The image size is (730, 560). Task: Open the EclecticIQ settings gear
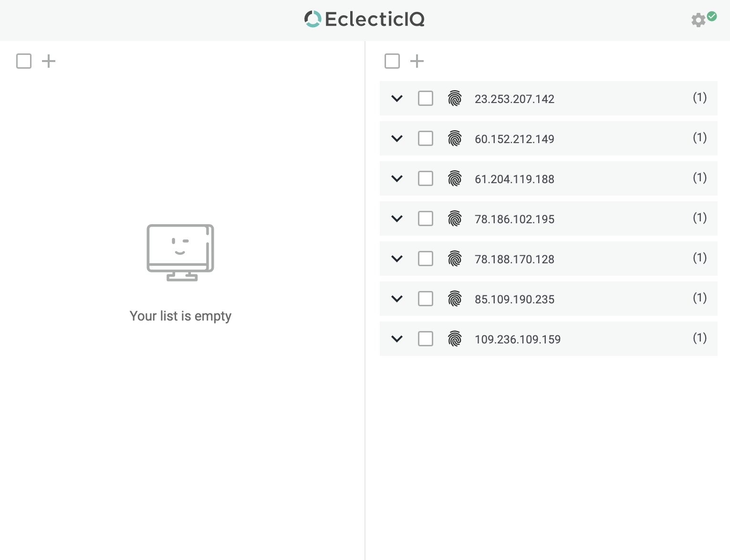point(698,20)
